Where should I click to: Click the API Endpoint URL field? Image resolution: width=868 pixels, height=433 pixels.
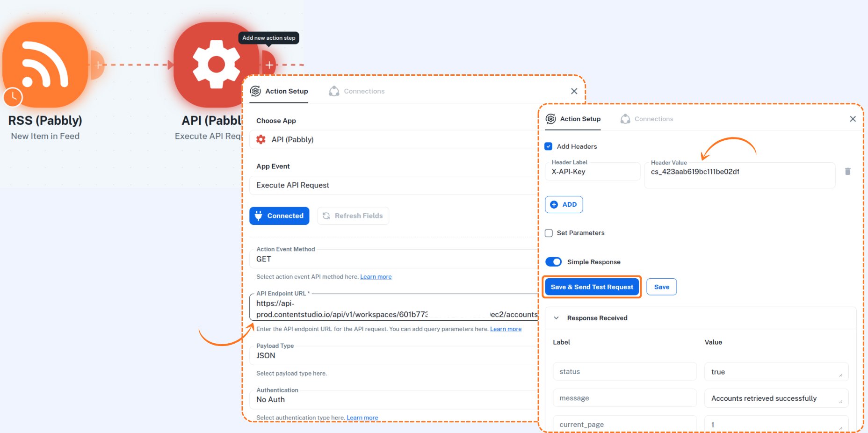coord(393,309)
